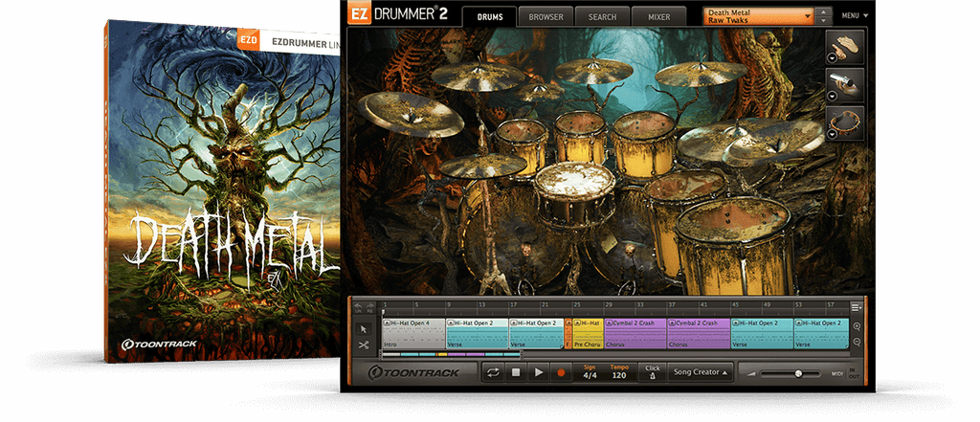Select the arrow pointer tool
This screenshot has width=980, height=422.
pos(363,329)
